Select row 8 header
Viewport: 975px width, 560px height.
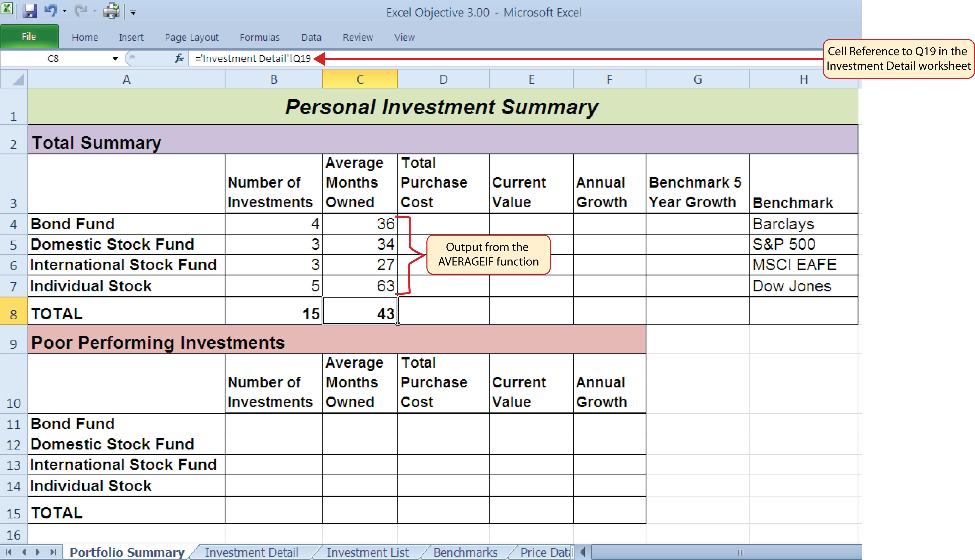(14, 310)
